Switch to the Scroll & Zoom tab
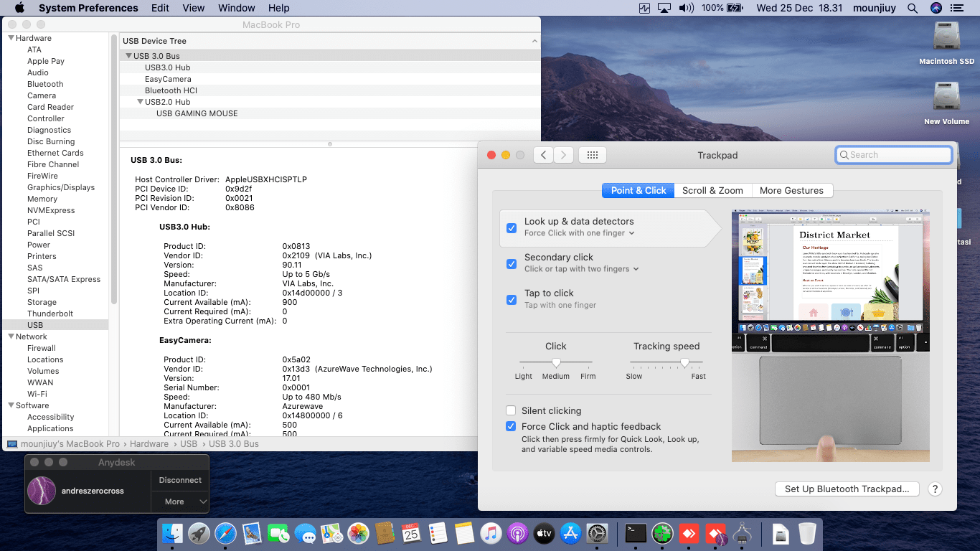This screenshot has width=980, height=551. [x=712, y=190]
